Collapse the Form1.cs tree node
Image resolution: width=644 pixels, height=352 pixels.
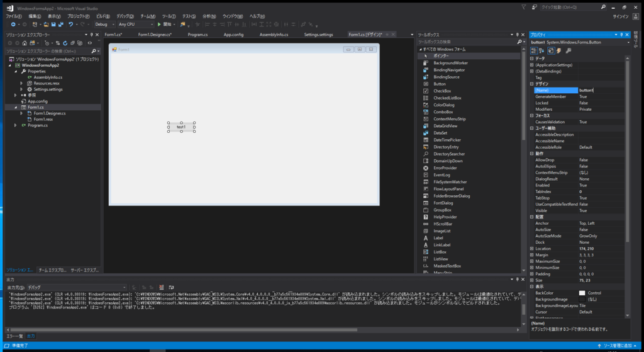coord(16,107)
